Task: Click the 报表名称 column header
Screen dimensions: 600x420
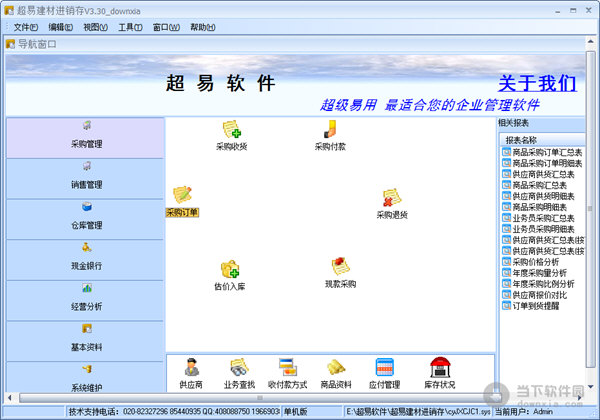Action: (542, 140)
